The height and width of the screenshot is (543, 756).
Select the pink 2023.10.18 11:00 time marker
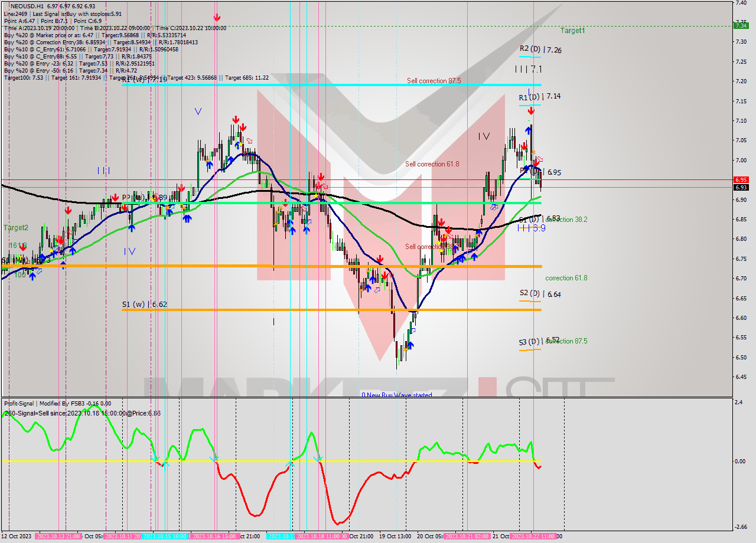(320, 537)
